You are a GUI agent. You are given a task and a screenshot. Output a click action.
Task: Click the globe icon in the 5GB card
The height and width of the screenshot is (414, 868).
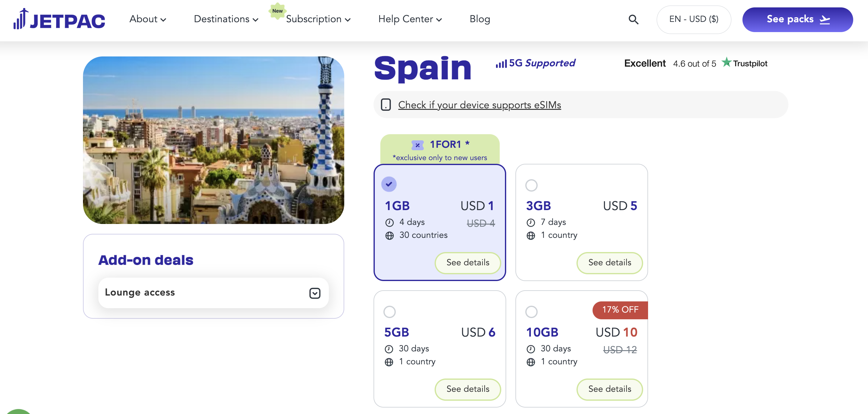click(x=389, y=362)
